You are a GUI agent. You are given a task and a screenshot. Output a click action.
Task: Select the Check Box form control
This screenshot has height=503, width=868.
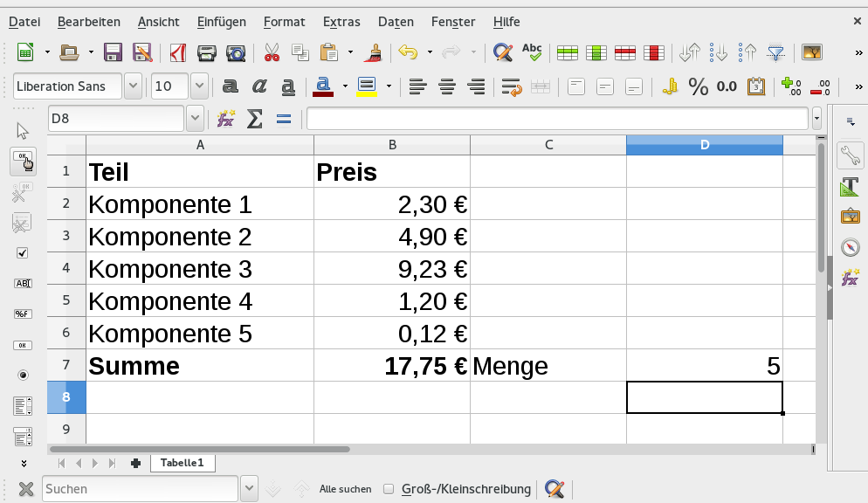point(23,253)
